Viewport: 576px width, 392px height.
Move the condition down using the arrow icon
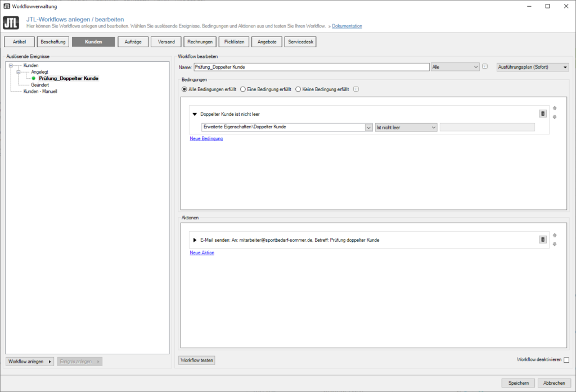click(x=555, y=117)
